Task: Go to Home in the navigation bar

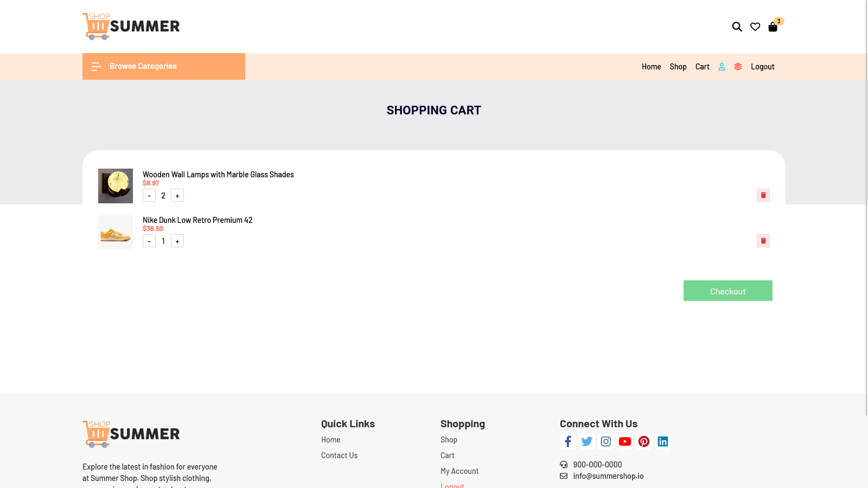Action: click(x=651, y=67)
